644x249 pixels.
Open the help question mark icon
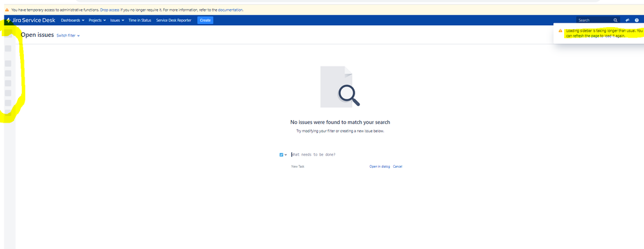pos(637,20)
